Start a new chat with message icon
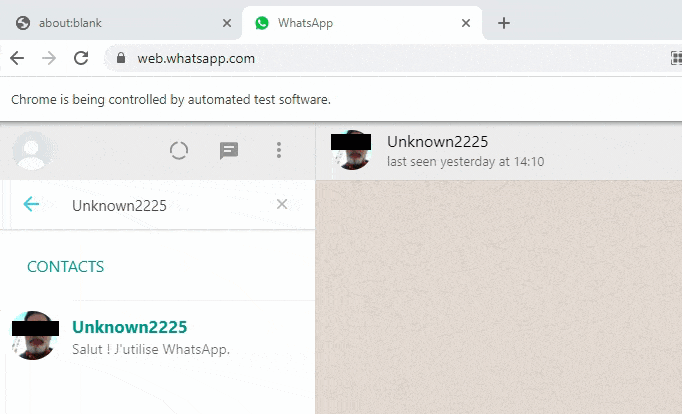 tap(229, 151)
